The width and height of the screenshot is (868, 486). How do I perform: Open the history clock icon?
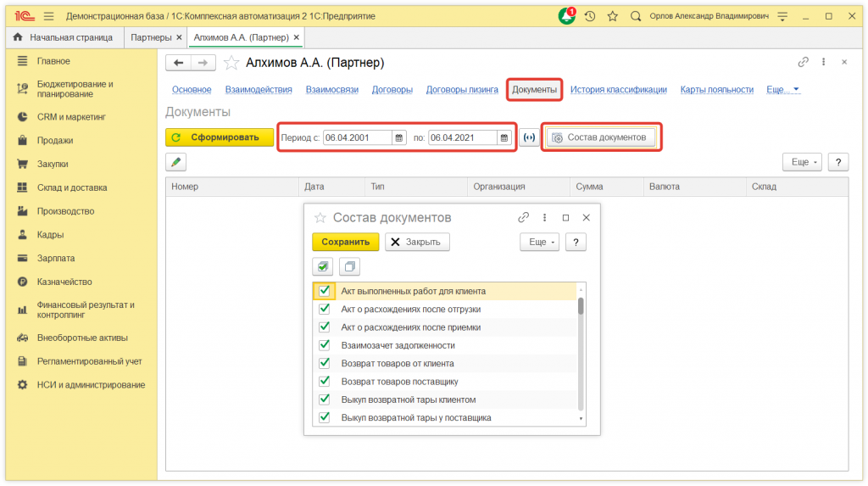[590, 16]
